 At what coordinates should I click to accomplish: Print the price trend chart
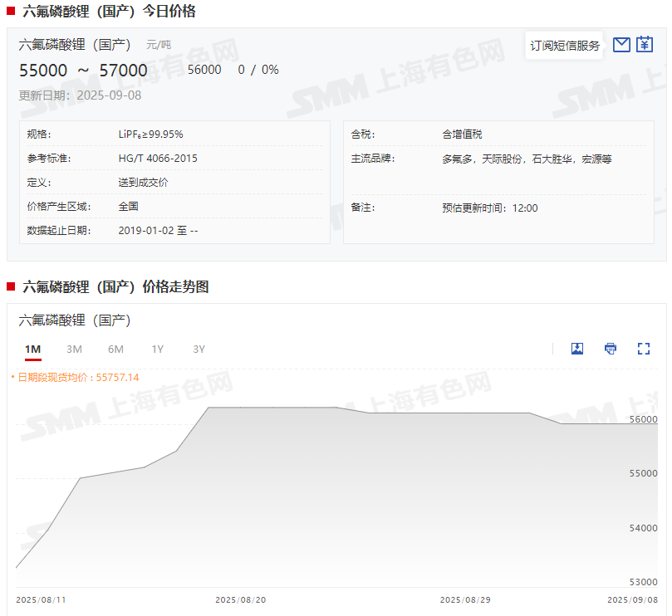(x=611, y=349)
